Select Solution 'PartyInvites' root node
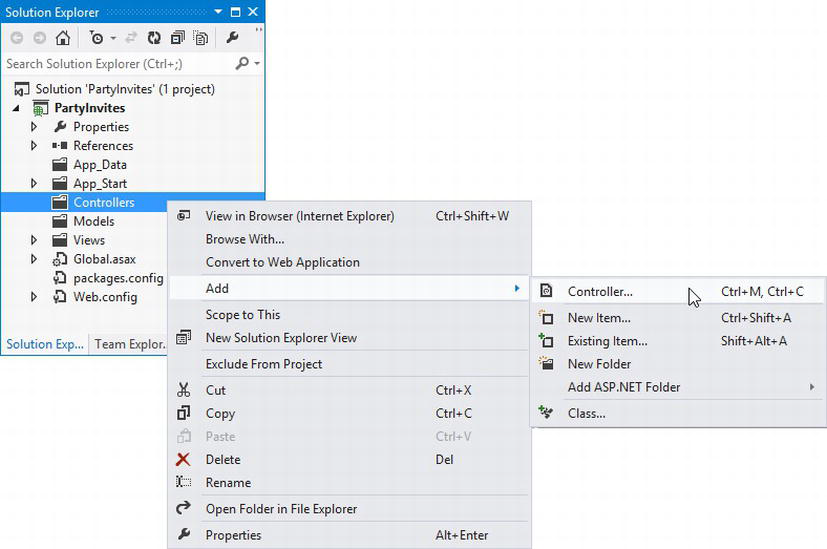This screenshot has width=827, height=549. coord(125,89)
